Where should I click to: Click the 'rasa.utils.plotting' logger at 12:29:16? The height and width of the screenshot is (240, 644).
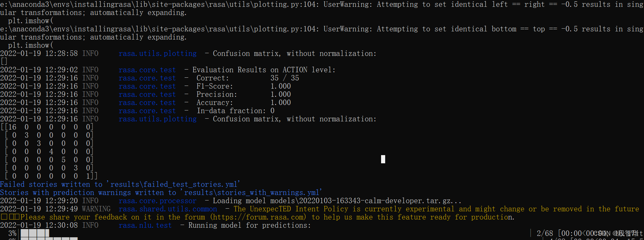coord(158,119)
